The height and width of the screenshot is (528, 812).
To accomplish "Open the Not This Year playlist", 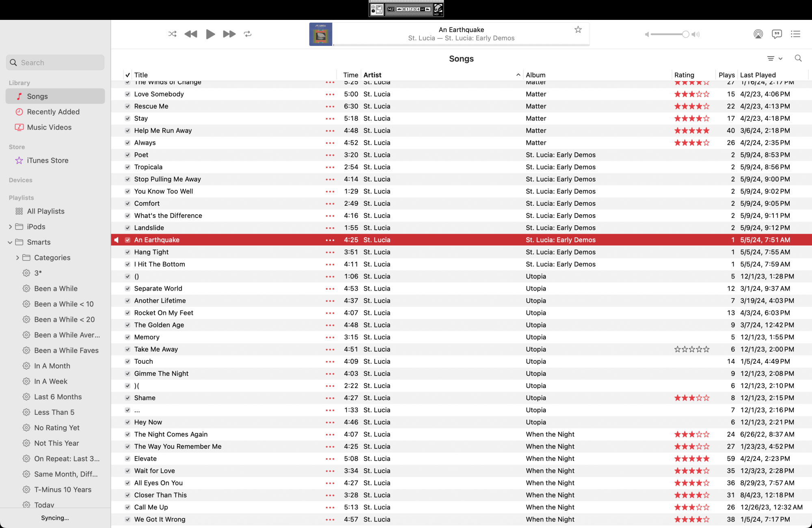I will (x=55, y=443).
